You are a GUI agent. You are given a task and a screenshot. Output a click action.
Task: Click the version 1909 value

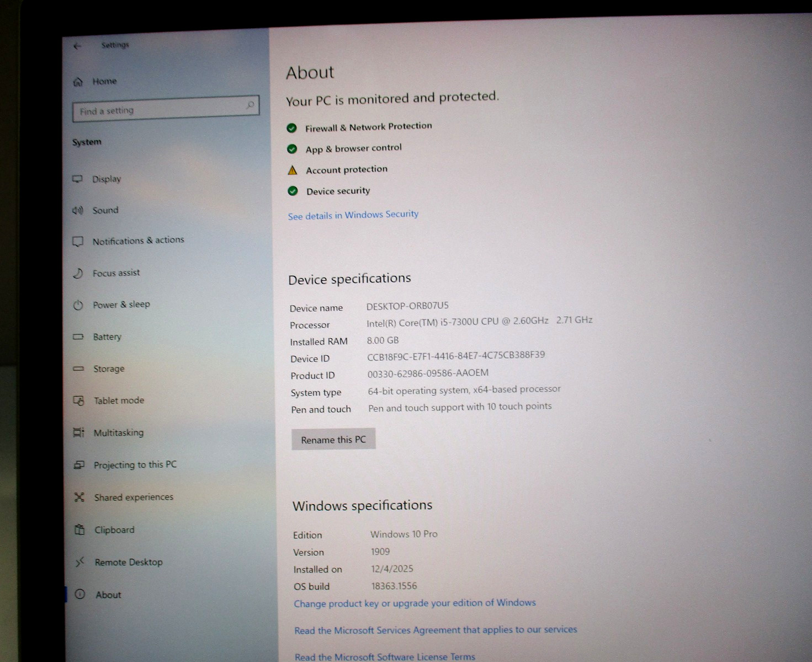click(x=380, y=552)
